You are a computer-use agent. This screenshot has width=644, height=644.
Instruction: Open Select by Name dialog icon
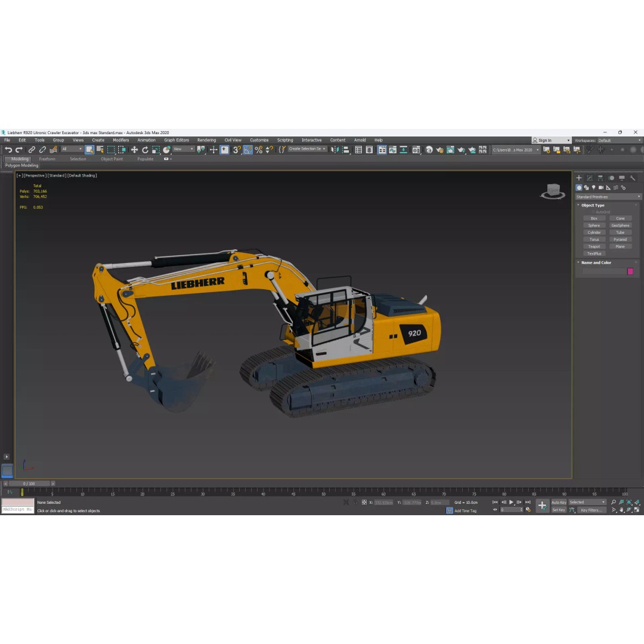point(100,150)
